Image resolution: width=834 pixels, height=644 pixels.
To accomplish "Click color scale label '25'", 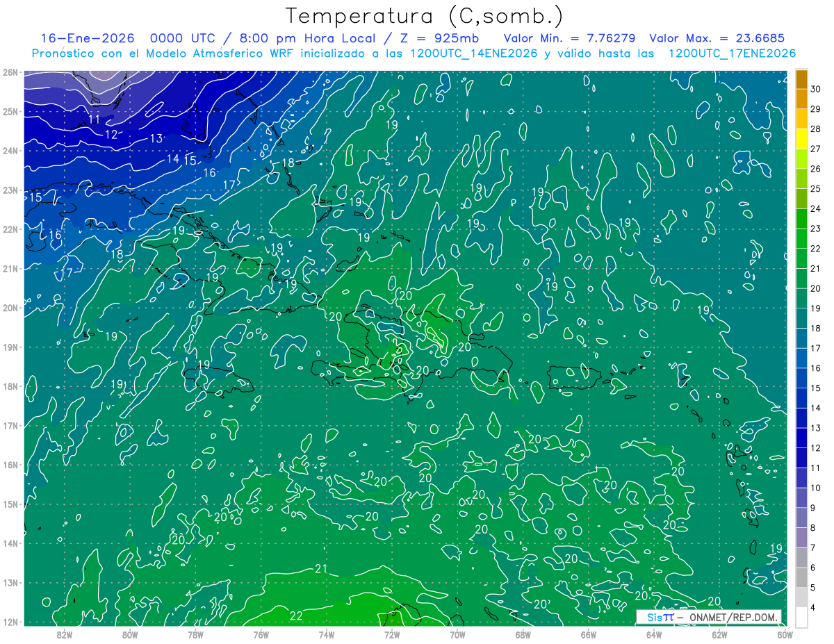I will tap(816, 188).
